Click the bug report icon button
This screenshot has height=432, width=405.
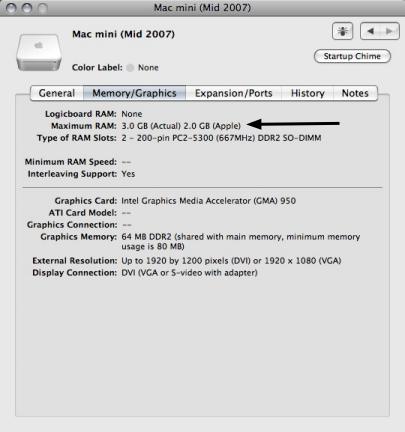click(342, 31)
